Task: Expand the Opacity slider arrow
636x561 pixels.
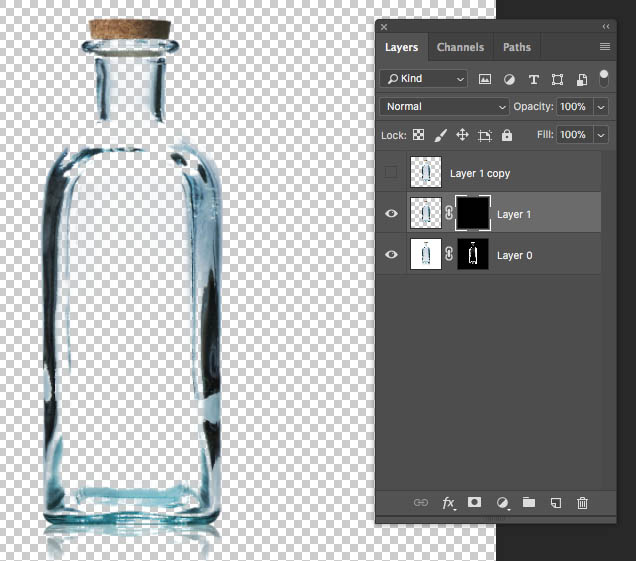Action: tap(601, 107)
